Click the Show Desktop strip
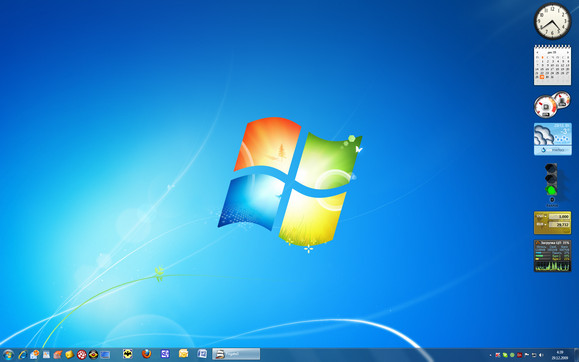579x362 pixels. [576, 355]
